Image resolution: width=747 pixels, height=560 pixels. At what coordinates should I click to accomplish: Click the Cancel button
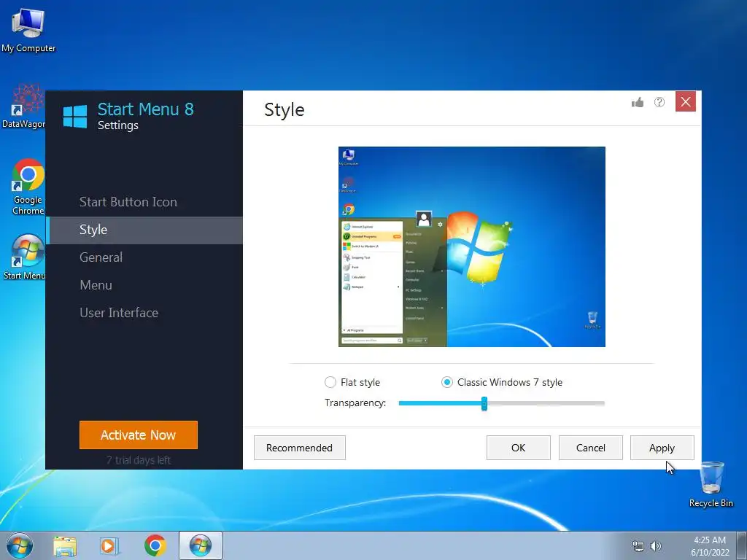click(591, 448)
